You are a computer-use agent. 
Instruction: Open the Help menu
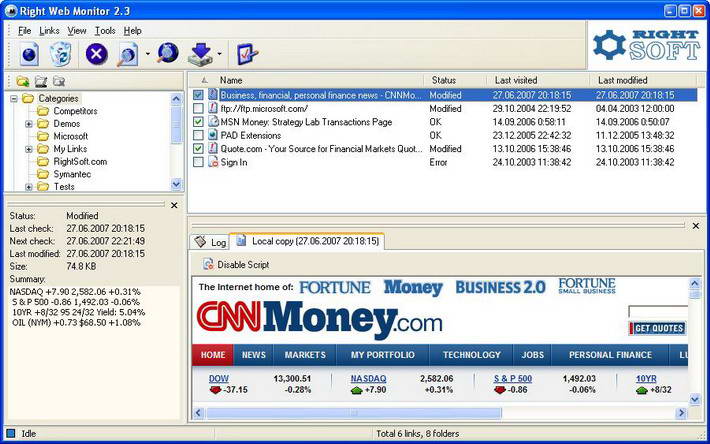pos(133,31)
